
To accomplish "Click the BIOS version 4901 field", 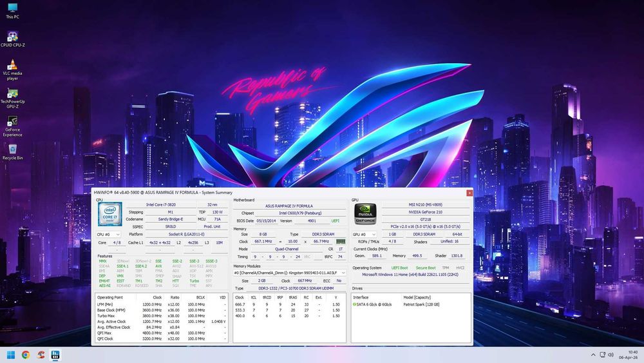I will (x=312, y=221).
